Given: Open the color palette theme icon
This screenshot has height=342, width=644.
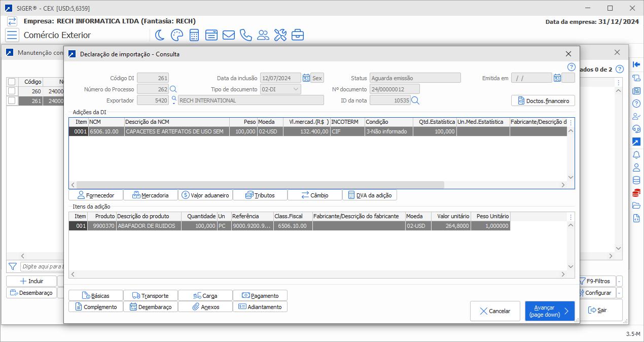Looking at the screenshot, I should click(176, 35).
